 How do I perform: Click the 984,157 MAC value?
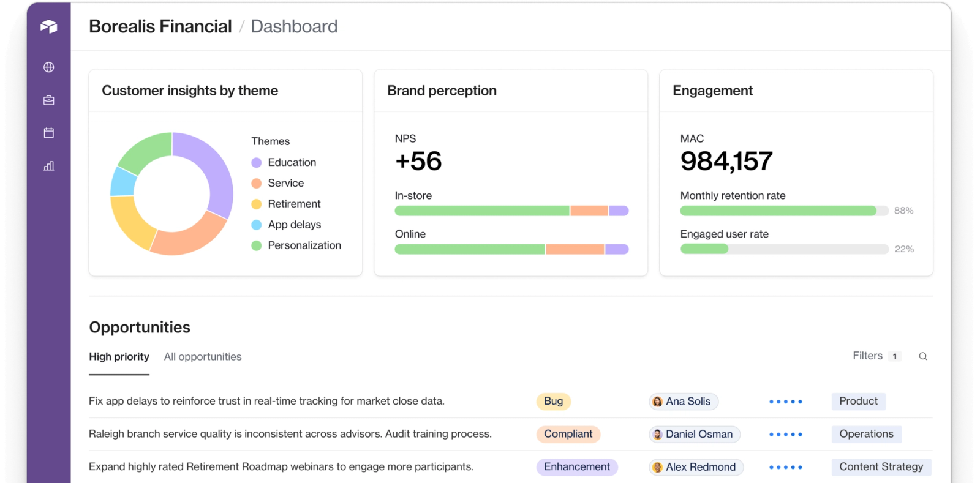(726, 161)
